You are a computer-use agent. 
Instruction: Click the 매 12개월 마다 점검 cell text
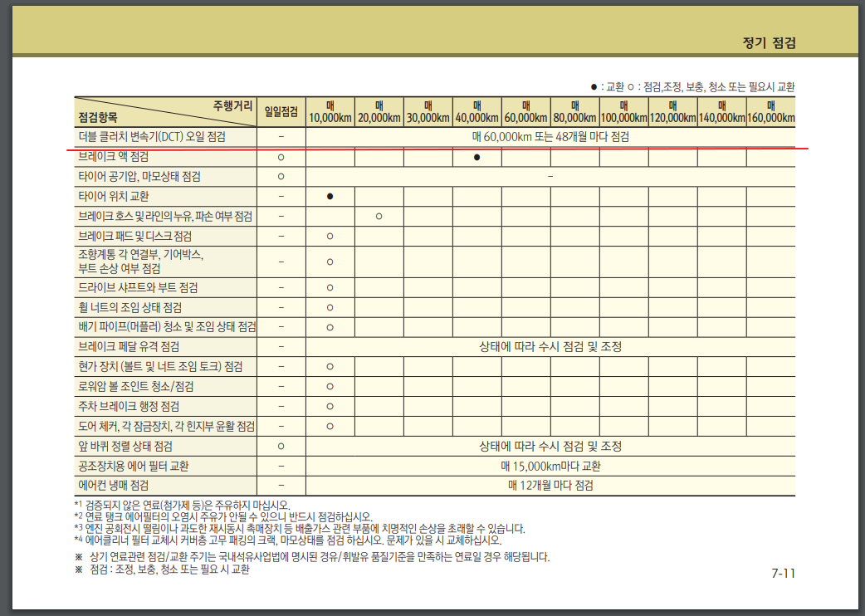[550, 486]
